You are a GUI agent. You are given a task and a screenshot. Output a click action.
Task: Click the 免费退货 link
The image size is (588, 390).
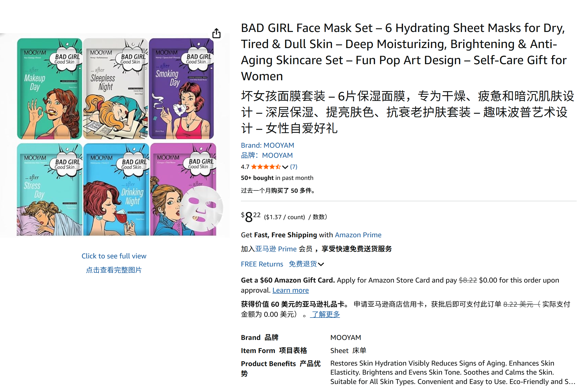pyautogui.click(x=303, y=264)
